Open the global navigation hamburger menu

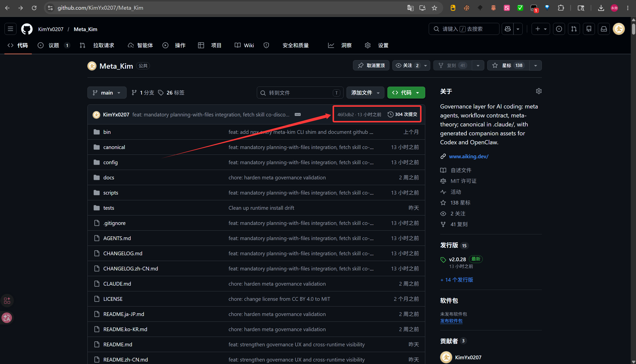tap(10, 29)
